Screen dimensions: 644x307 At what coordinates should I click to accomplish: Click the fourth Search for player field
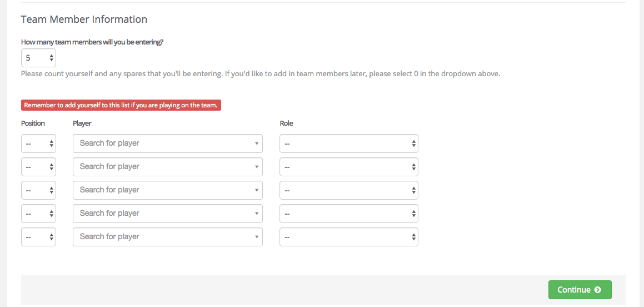click(168, 214)
